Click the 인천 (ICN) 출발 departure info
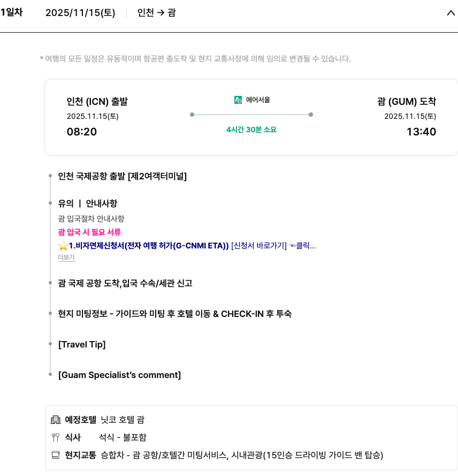Viewport: 458px width, 476px height. (97, 101)
